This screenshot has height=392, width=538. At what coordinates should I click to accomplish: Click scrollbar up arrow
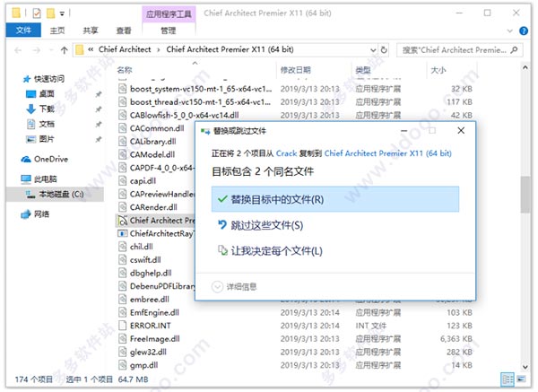(525, 68)
